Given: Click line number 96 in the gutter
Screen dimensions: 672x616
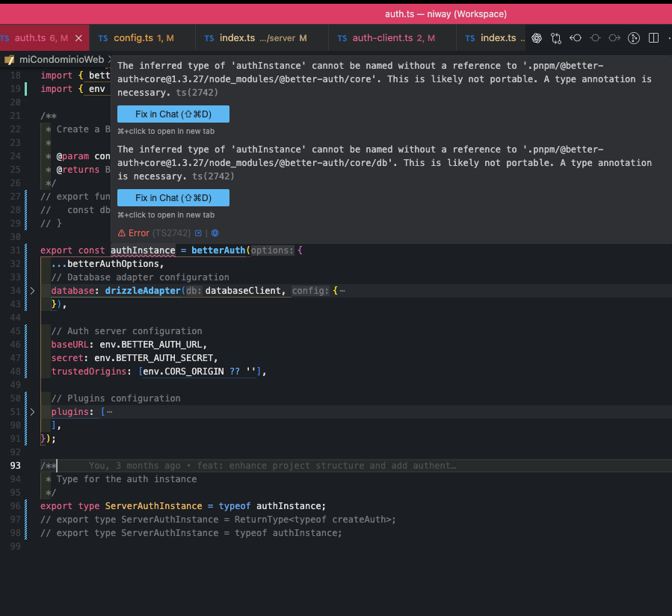Looking at the screenshot, I should coord(16,506).
